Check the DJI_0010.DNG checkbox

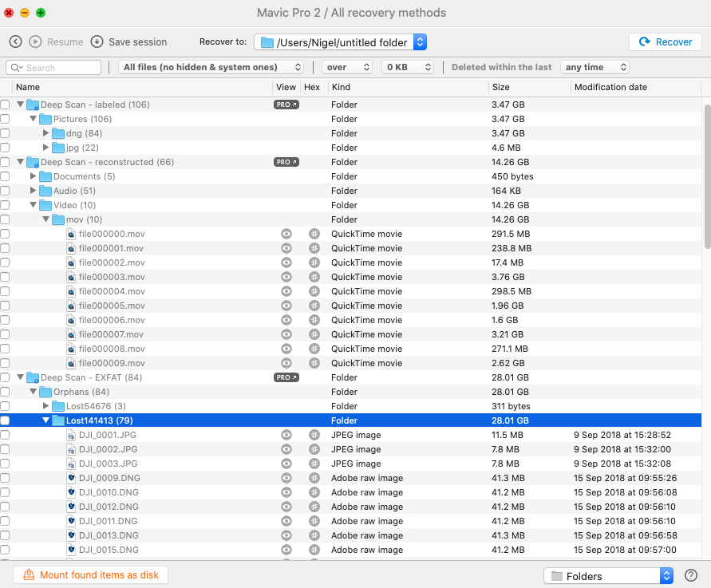click(5, 492)
